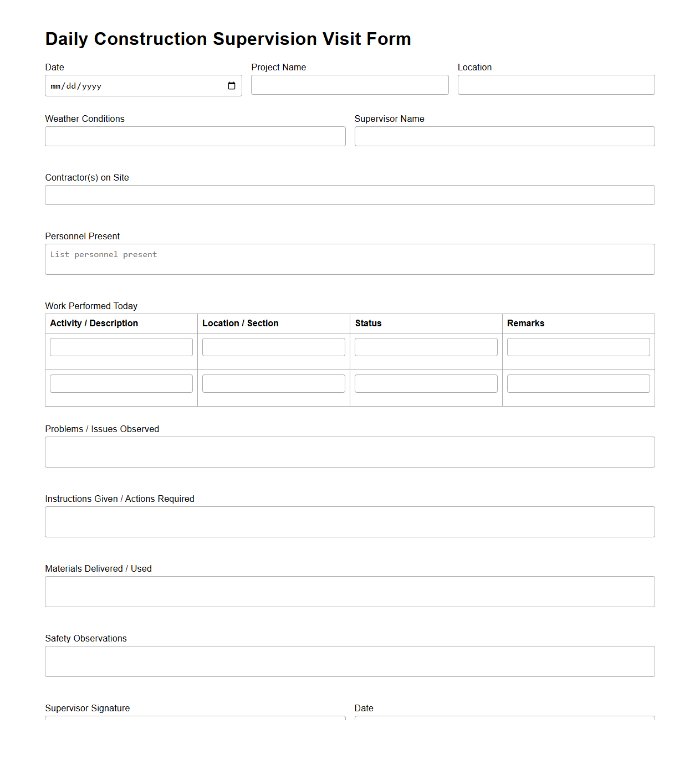Select first Activity / Description cell
Image resolution: width=700 pixels, height=775 pixels.
pyautogui.click(x=121, y=346)
